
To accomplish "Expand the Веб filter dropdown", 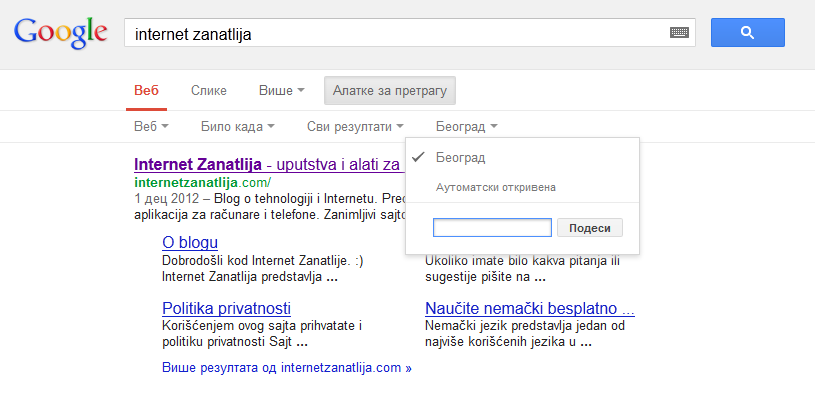I will coord(151,126).
